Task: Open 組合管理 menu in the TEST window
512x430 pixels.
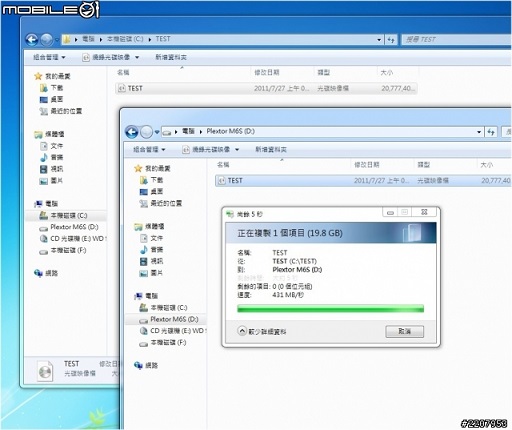Action: (x=49, y=57)
